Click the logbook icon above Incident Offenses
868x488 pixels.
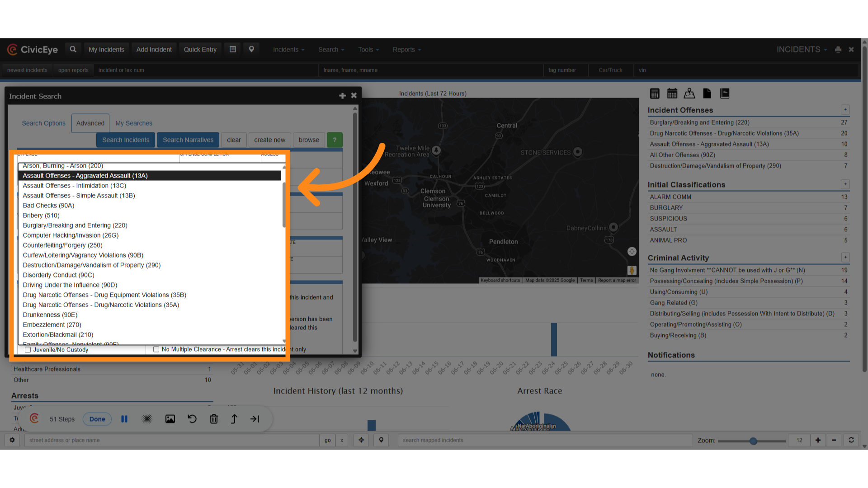click(725, 94)
